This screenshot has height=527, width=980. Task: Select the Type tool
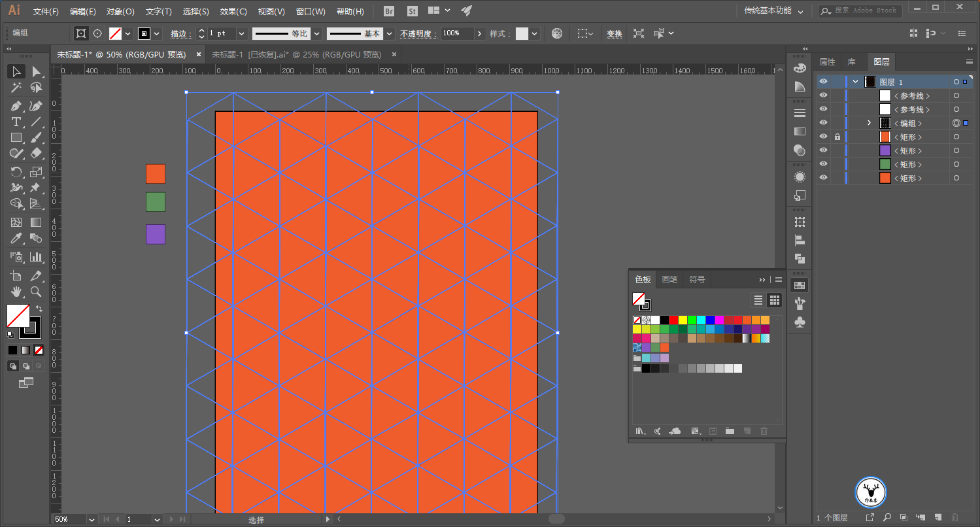[16, 122]
